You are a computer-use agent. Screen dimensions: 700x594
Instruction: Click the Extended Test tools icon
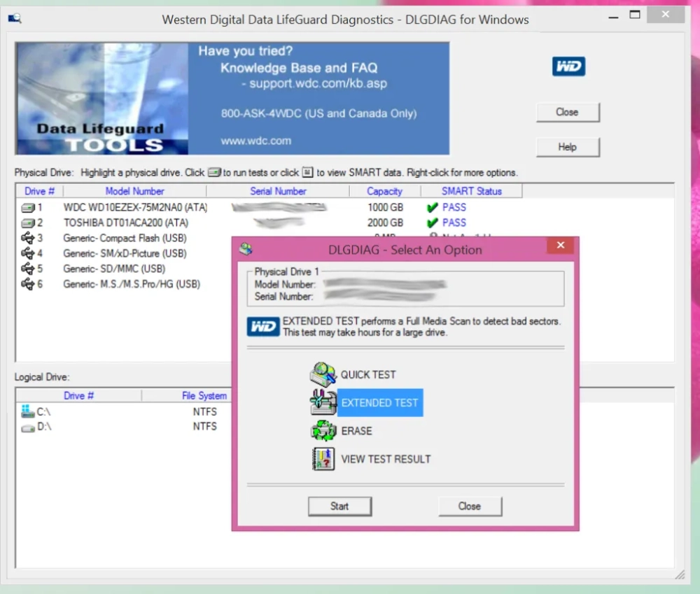323,402
